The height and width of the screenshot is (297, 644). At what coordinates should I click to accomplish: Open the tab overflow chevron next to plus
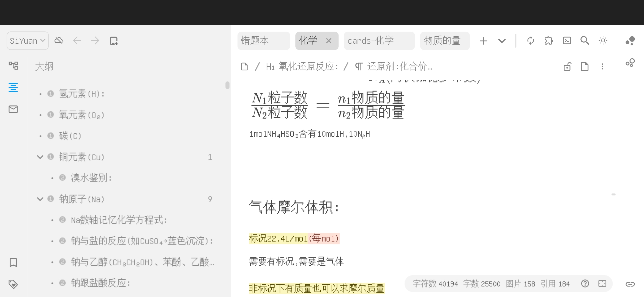(501, 41)
